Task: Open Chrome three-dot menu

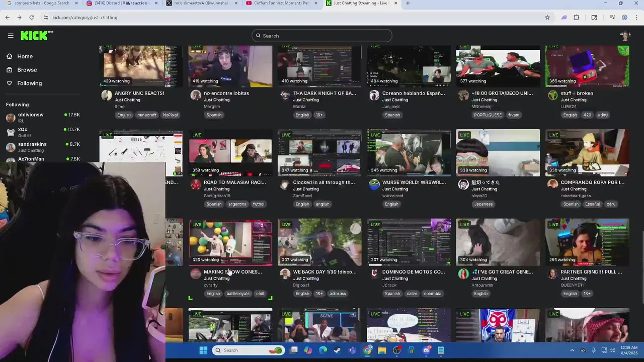Action: point(636,18)
